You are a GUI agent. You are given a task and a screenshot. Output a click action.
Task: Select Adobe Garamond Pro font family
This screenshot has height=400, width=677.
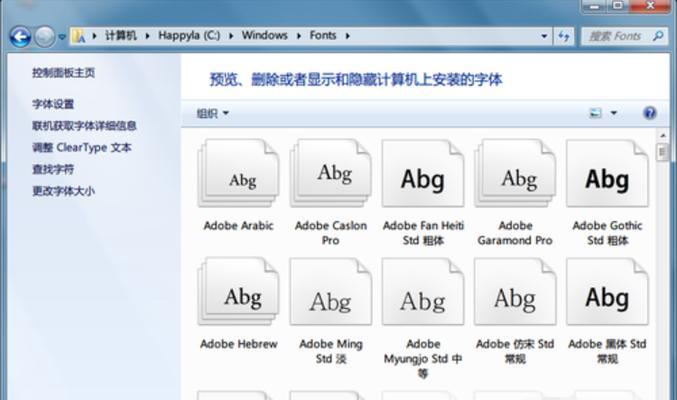click(x=515, y=193)
